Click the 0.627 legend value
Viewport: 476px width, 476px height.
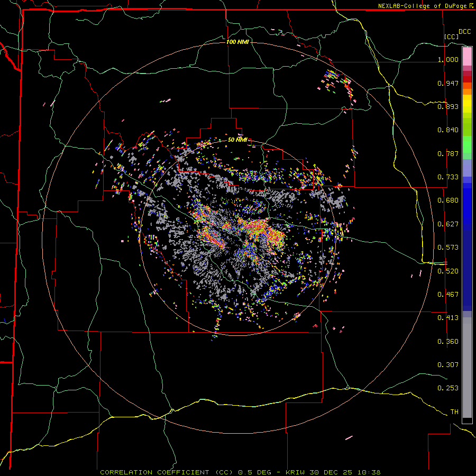(448, 224)
